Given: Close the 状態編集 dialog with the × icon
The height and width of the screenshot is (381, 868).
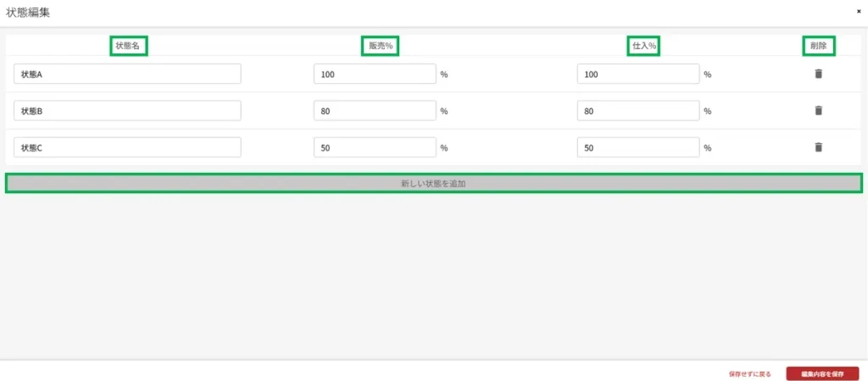Looking at the screenshot, I should tap(859, 12).
